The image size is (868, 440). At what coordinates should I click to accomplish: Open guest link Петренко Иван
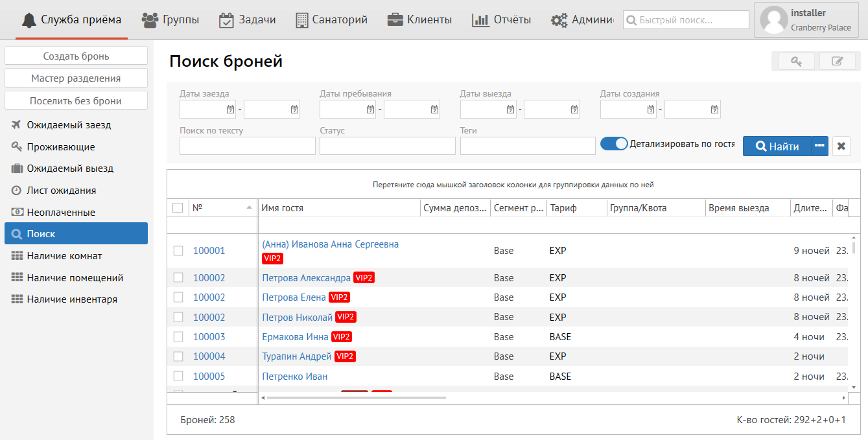(x=294, y=376)
